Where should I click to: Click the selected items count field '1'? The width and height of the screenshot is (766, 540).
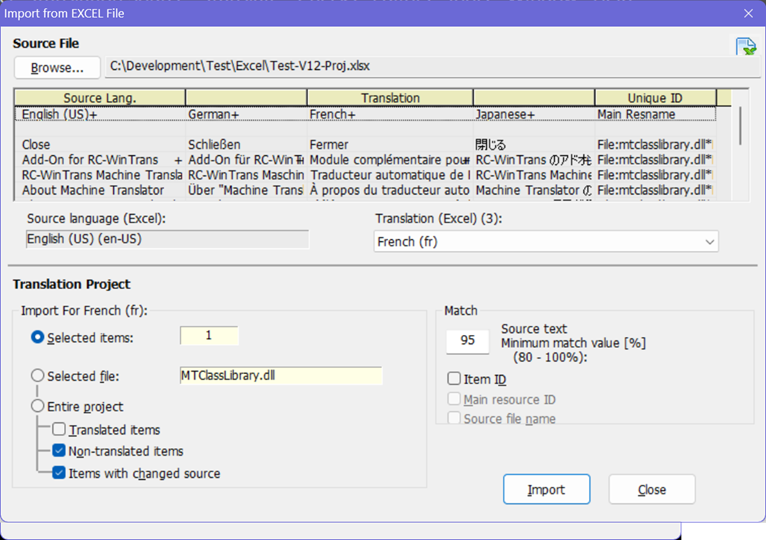pos(209,335)
